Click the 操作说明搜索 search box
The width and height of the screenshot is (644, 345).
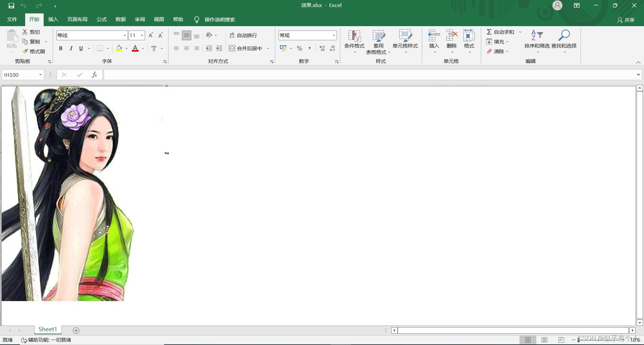[215, 19]
